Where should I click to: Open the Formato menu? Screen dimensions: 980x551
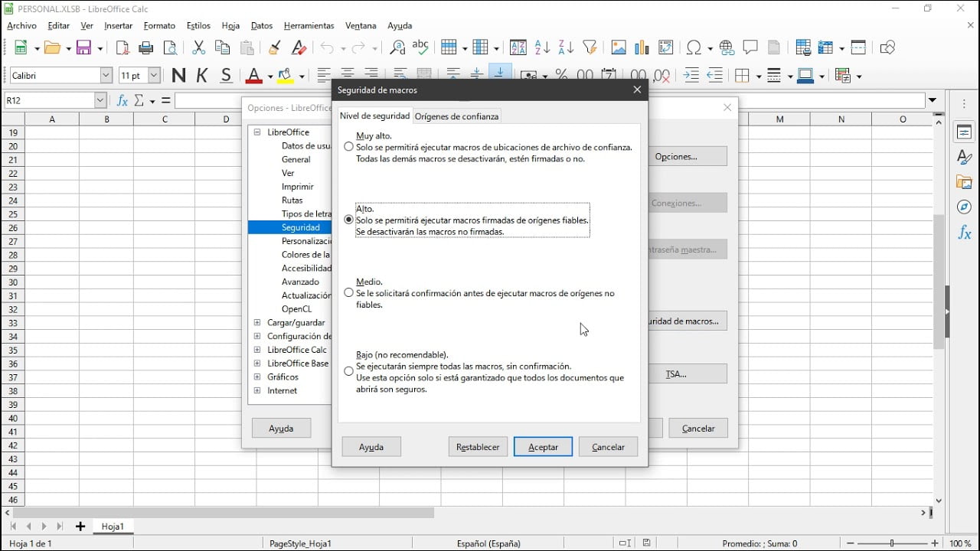[159, 25]
